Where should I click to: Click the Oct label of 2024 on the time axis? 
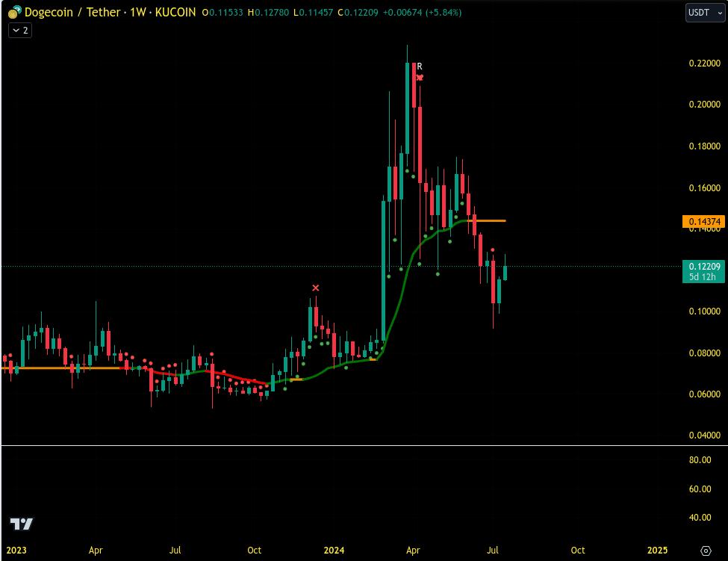coord(578,551)
